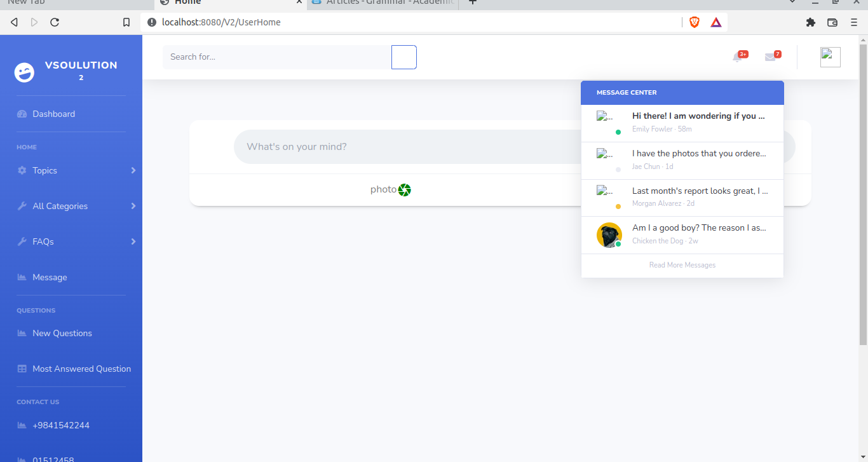The image size is (868, 462).
Task: Open the profile image placeholder top right
Action: pyautogui.click(x=830, y=57)
